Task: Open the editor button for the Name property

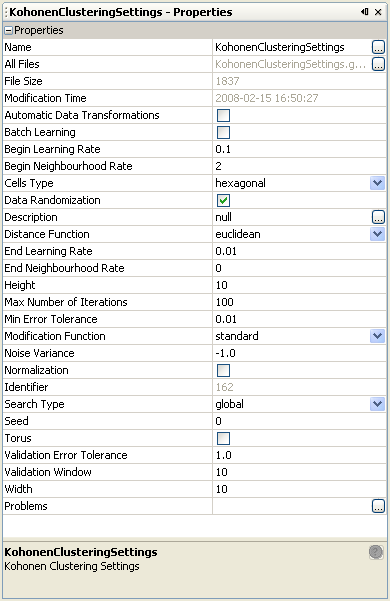Action: click(x=378, y=47)
